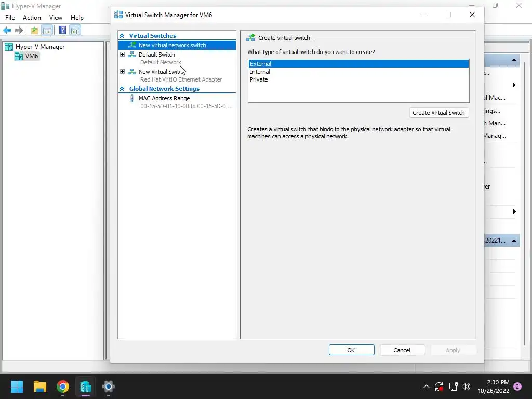
Task: Select New virtual network switch row
Action: coord(177,45)
